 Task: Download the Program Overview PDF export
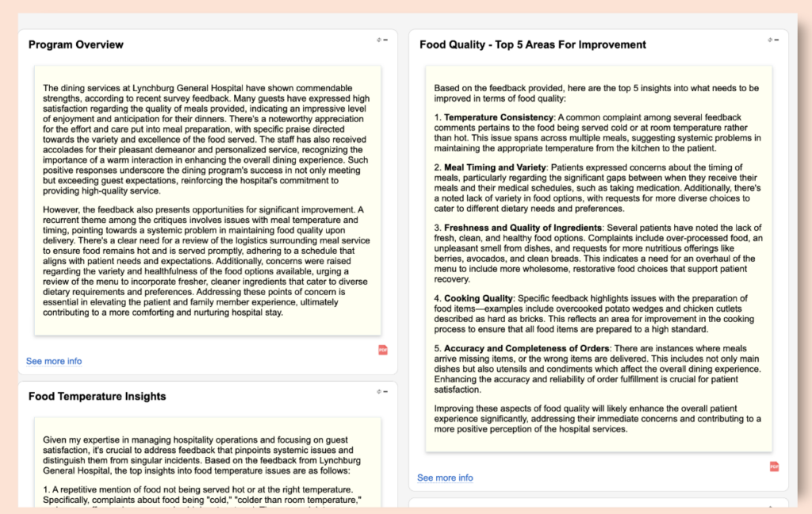click(383, 350)
